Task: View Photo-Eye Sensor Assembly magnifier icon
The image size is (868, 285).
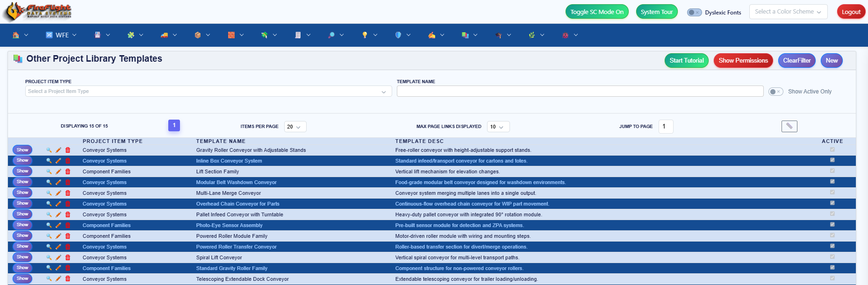Action: [x=49, y=225]
